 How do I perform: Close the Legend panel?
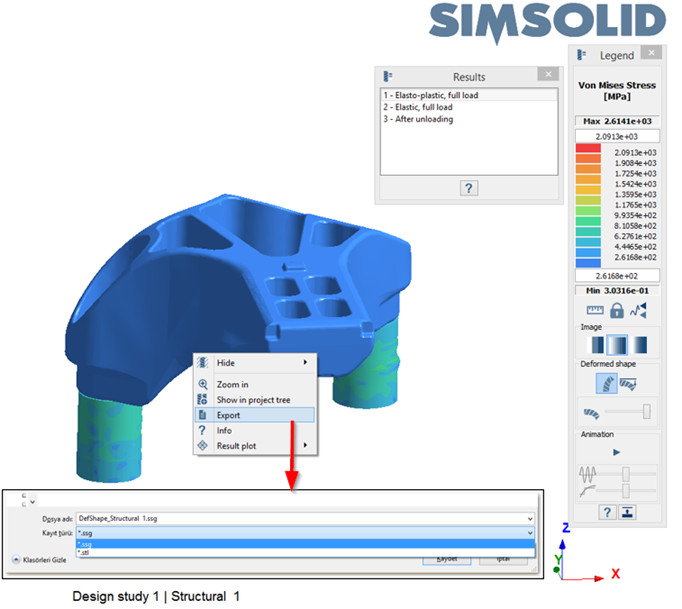pyautogui.click(x=651, y=53)
